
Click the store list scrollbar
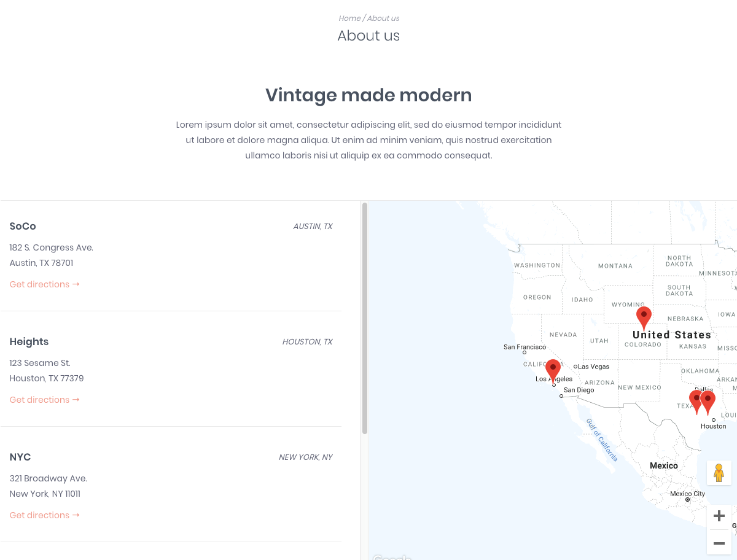(x=365, y=318)
